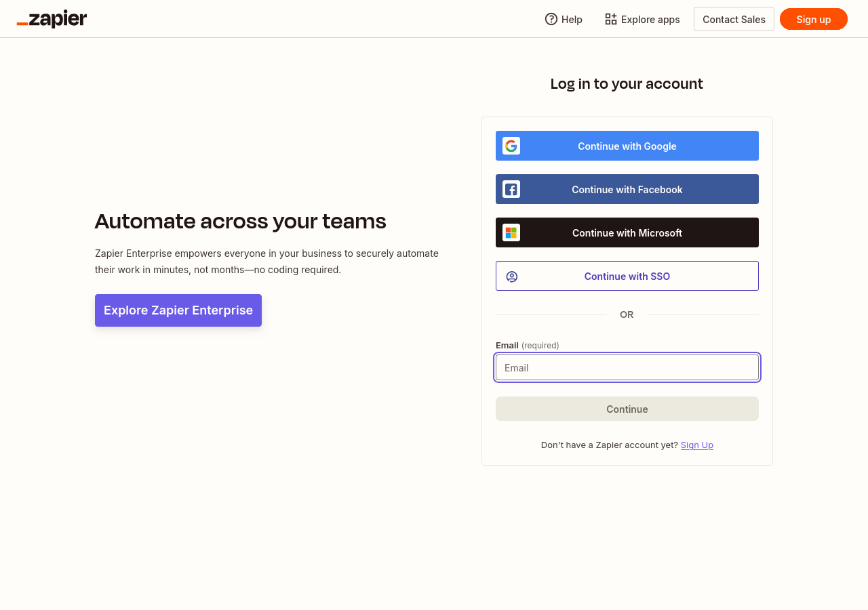Viewport: 868px width, 610px height.
Task: Open Explore apps from top navigation
Action: point(650,20)
